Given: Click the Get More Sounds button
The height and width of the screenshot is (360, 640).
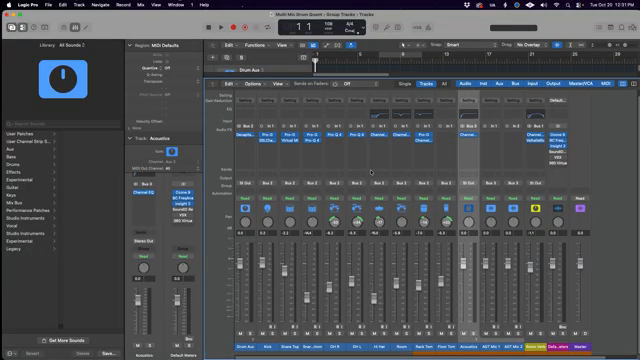Looking at the screenshot, I should (63, 340).
